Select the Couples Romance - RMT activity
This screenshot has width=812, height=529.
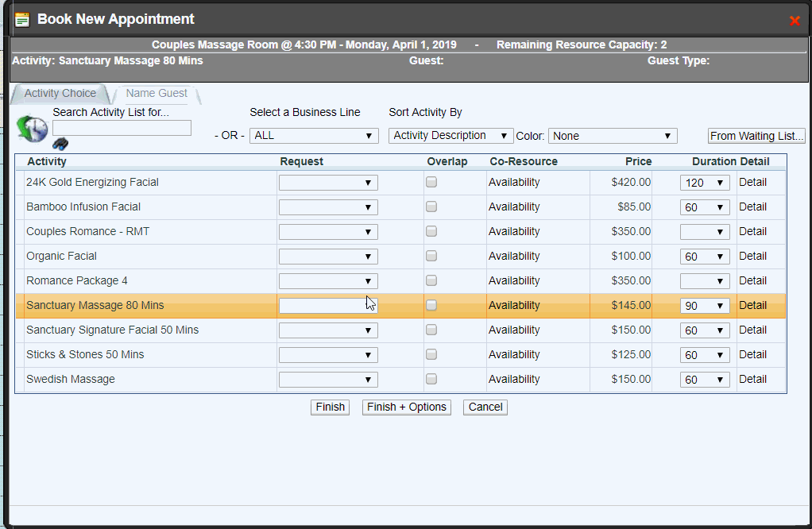pos(87,231)
